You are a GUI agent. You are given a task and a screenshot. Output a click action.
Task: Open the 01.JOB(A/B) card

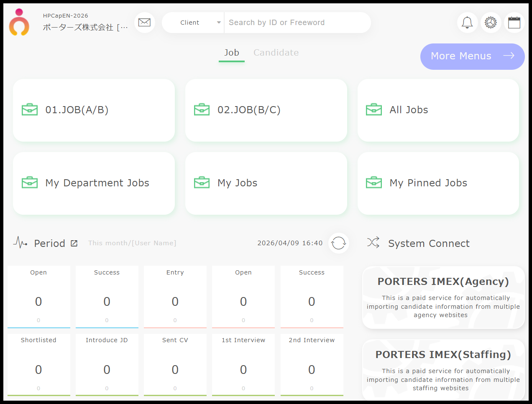point(94,110)
